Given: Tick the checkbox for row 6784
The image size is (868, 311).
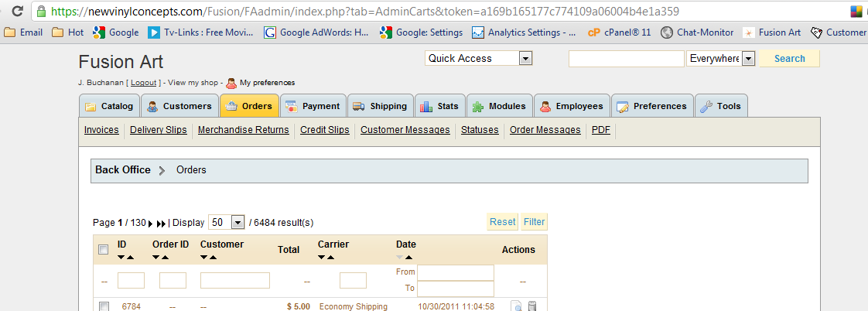Looking at the screenshot, I should coord(103,306).
